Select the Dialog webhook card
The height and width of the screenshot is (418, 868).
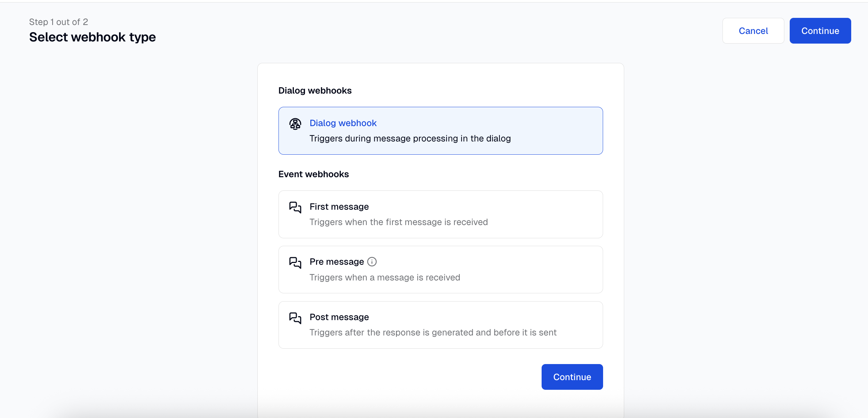point(440,131)
